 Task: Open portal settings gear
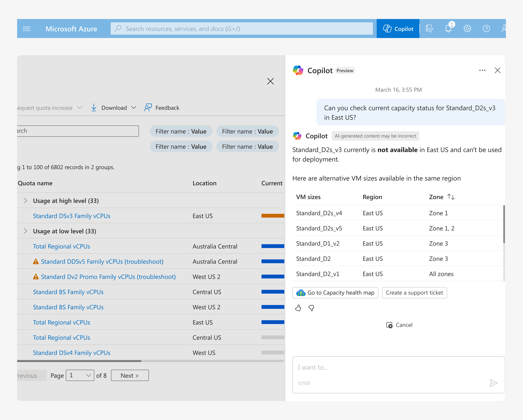pos(467,29)
